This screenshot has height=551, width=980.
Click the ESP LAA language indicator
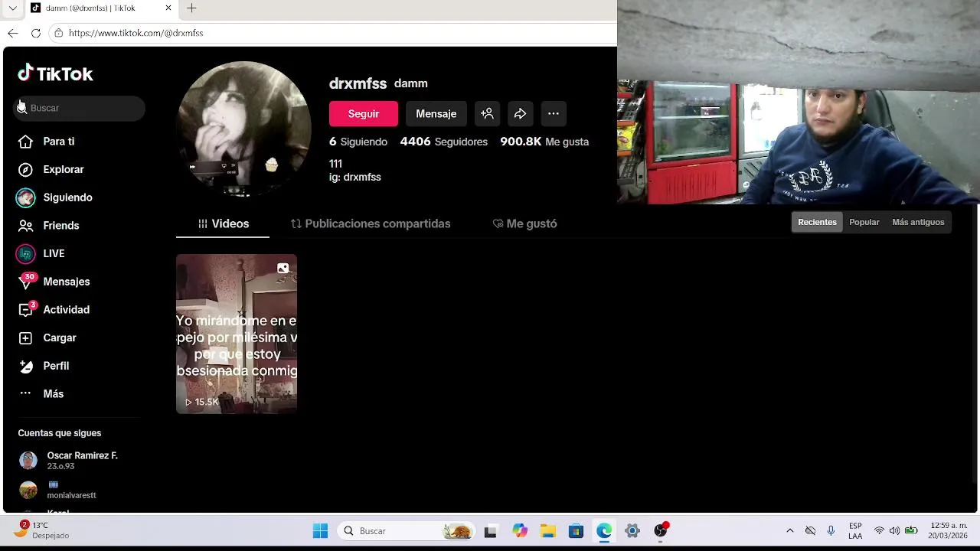pos(855,531)
